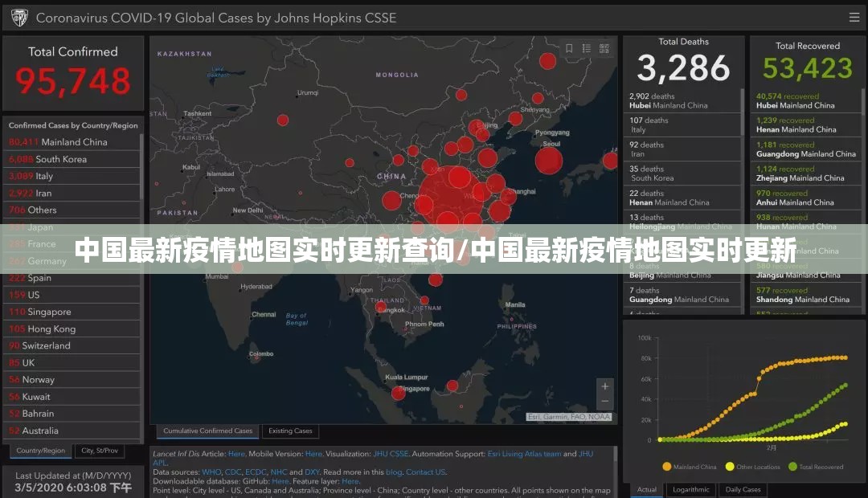Open the City, St/Prov list tab
Image resolution: width=868 pixels, height=498 pixels.
tap(100, 451)
